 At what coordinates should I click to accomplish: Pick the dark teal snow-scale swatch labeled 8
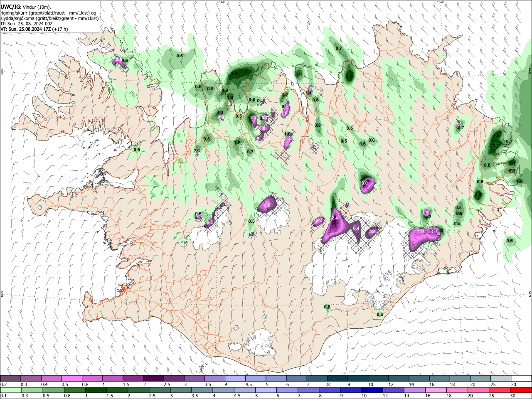click(x=337, y=378)
